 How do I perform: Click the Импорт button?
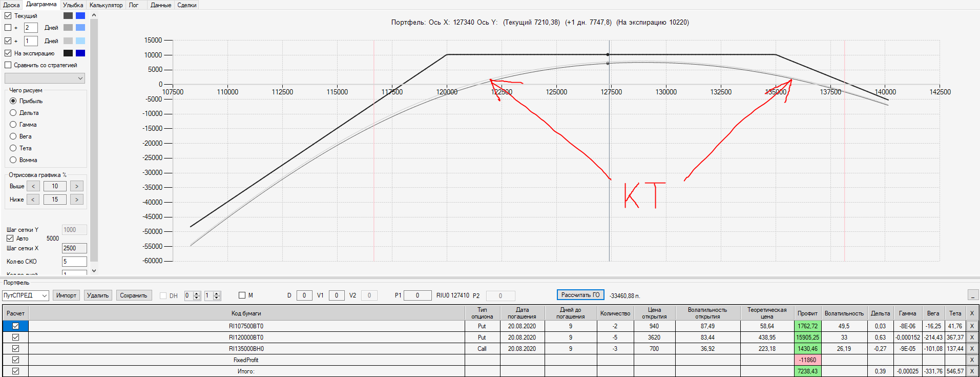point(67,295)
